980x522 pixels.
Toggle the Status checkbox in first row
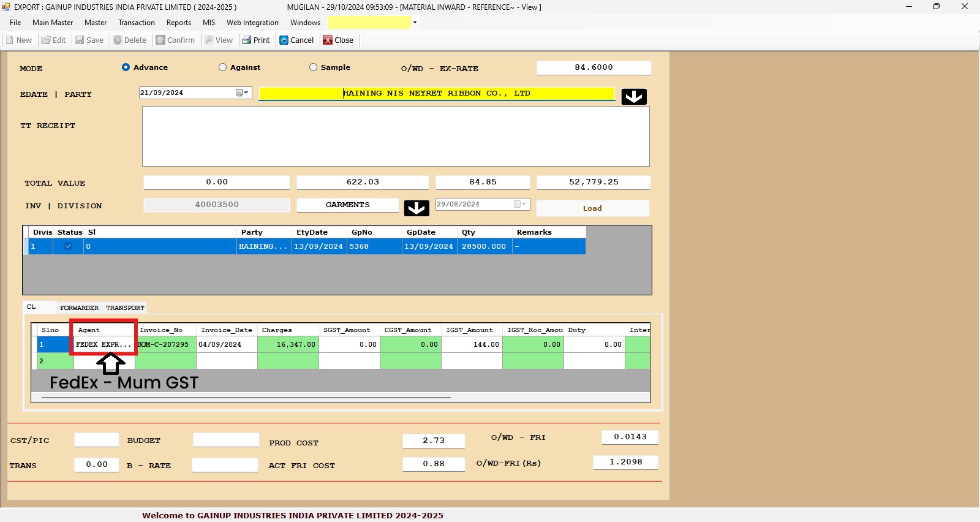coord(68,246)
